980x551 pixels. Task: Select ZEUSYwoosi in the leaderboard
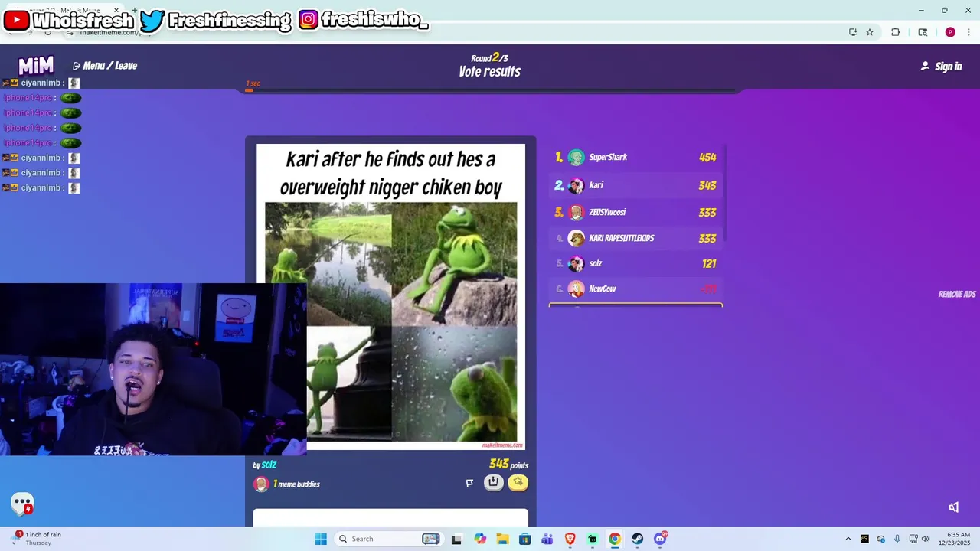[x=635, y=212]
